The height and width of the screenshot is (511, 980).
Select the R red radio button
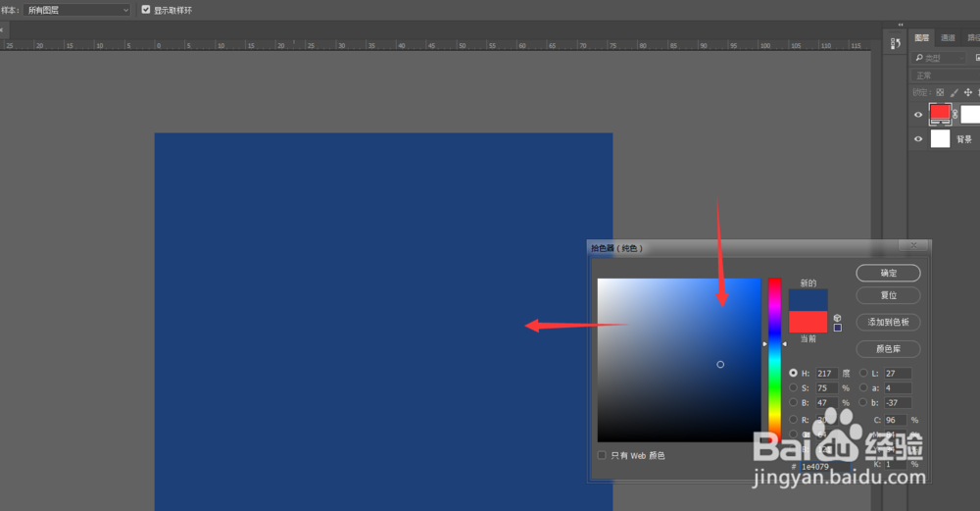[793, 419]
